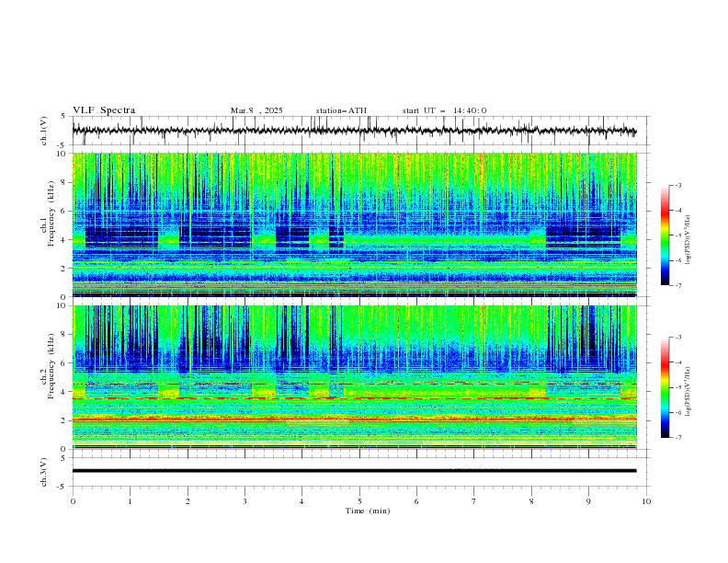This screenshot has width=728, height=563.
Task: Click the ch.1 colorbar 'log(PSD)(V²/Hz)' label
Action: coord(688,240)
